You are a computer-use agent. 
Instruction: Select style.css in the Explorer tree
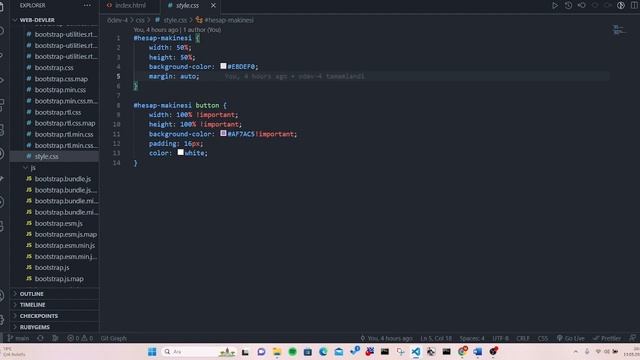pyautogui.click(x=46, y=156)
